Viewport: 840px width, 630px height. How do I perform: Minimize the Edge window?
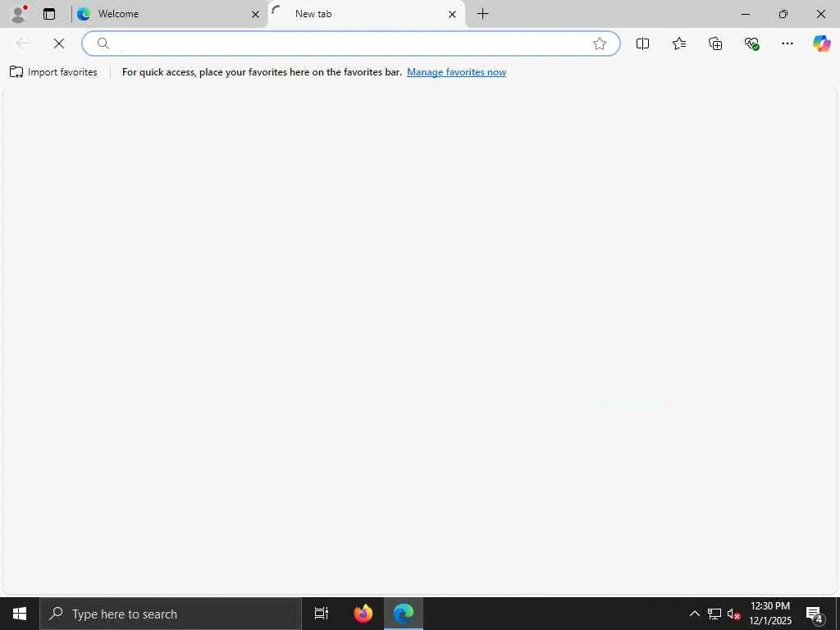(746, 14)
